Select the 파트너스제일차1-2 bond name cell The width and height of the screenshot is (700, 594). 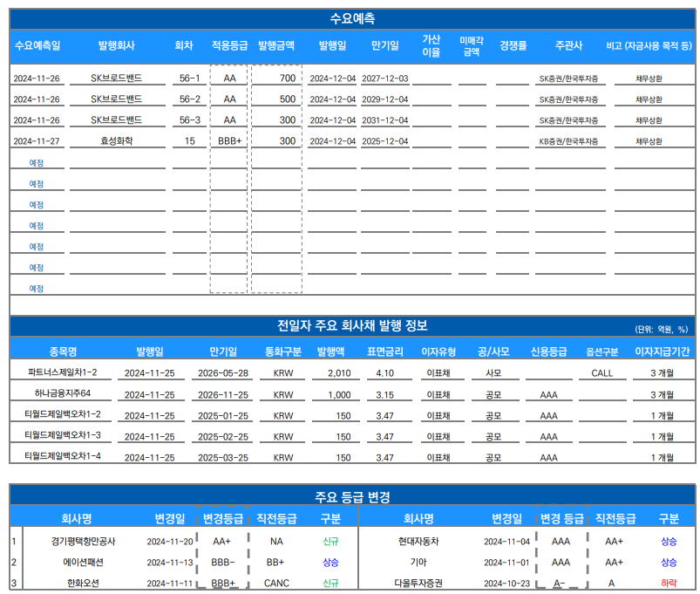(63, 372)
